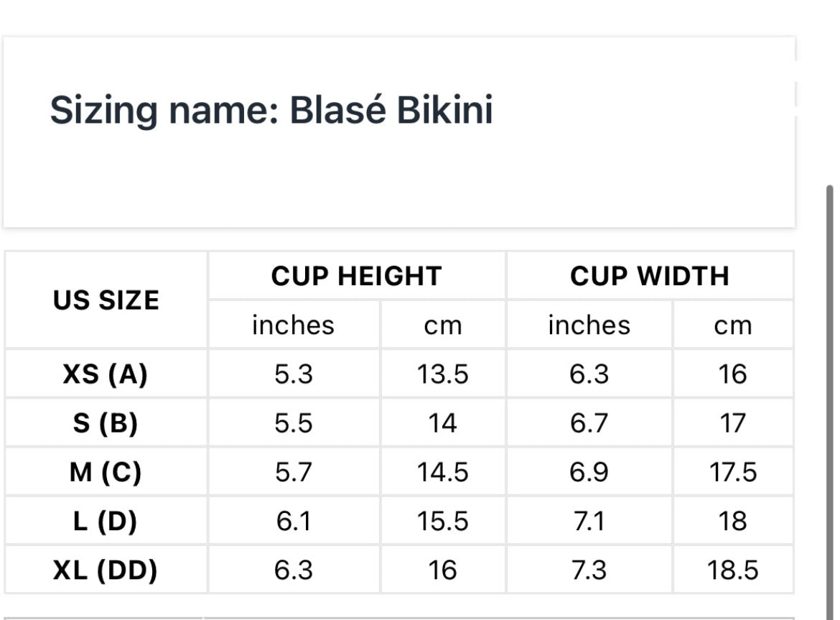
Task: Click the 15.5 cm cup height cell
Action: (x=442, y=521)
